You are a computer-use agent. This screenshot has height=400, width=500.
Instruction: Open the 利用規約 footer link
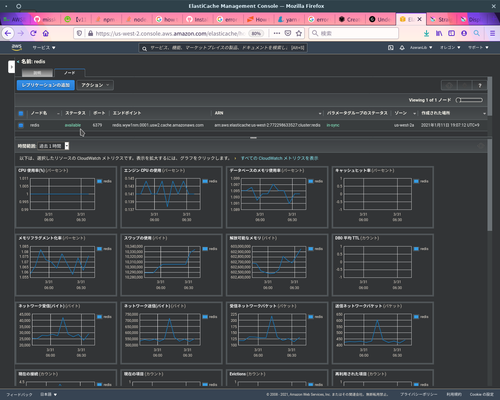point(454,394)
